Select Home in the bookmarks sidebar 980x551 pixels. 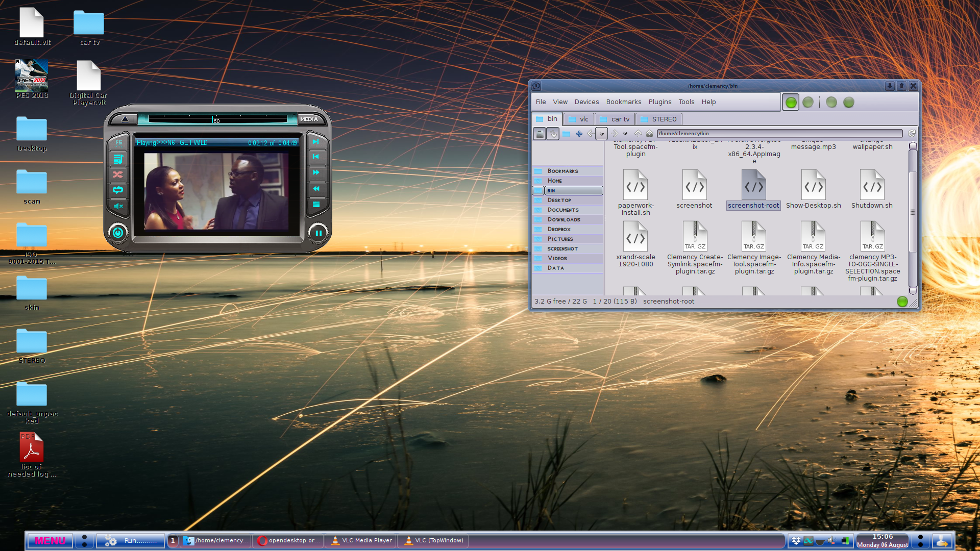[x=568, y=181]
